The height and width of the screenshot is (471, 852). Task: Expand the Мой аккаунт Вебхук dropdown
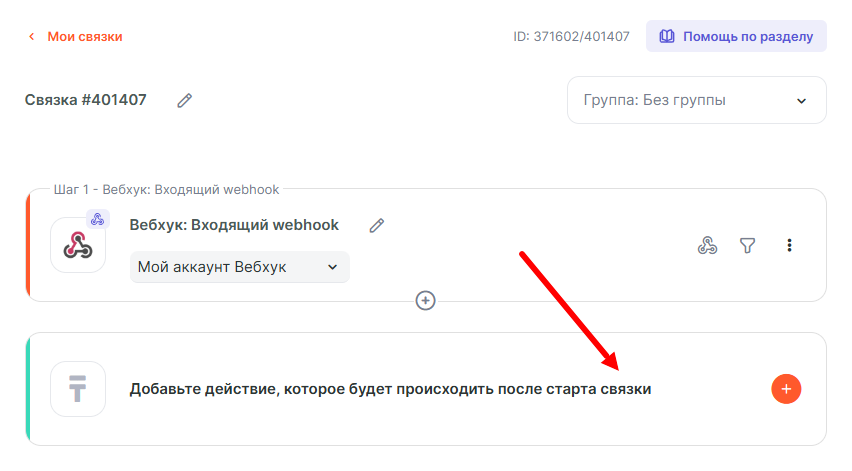tap(239, 267)
